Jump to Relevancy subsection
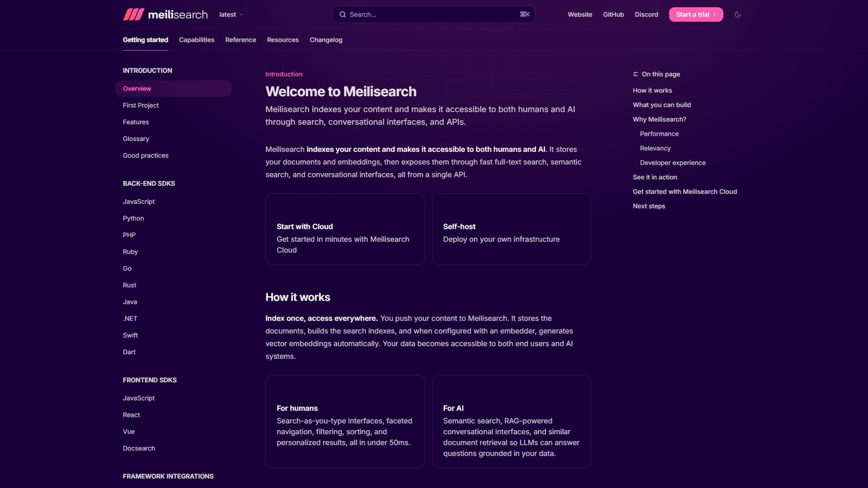 pos(655,148)
